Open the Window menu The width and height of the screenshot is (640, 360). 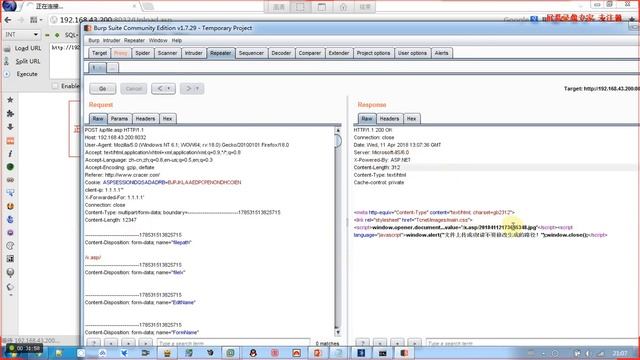[x=158, y=40]
